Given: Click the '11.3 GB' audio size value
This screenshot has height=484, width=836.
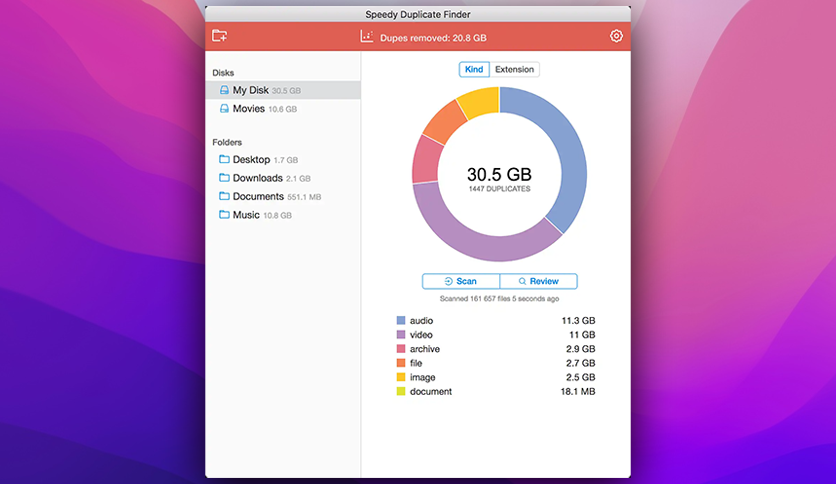Looking at the screenshot, I should (578, 320).
